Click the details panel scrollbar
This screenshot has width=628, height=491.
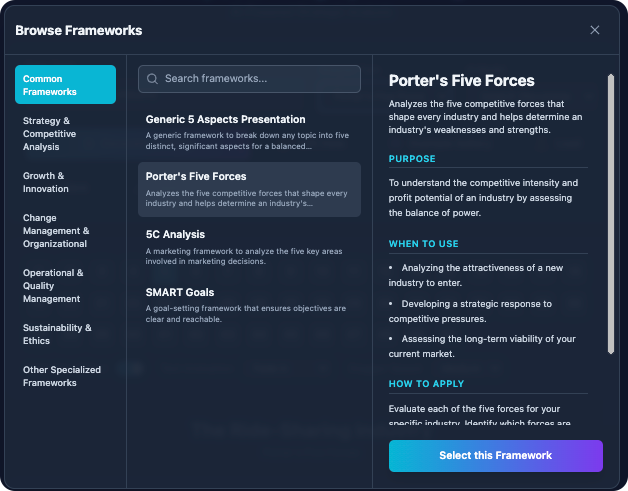tap(610, 213)
